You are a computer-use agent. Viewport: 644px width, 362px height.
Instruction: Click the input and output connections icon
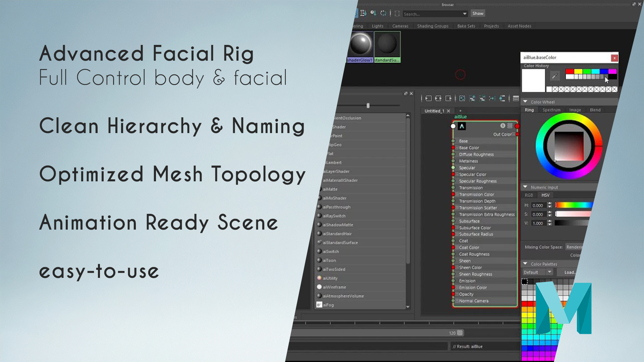click(x=438, y=98)
